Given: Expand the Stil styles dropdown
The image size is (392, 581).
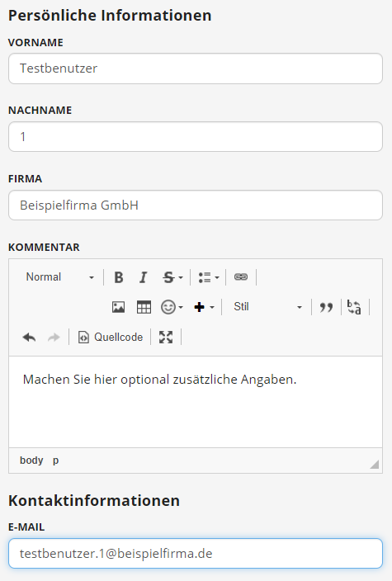Looking at the screenshot, I should pyautogui.click(x=267, y=307).
